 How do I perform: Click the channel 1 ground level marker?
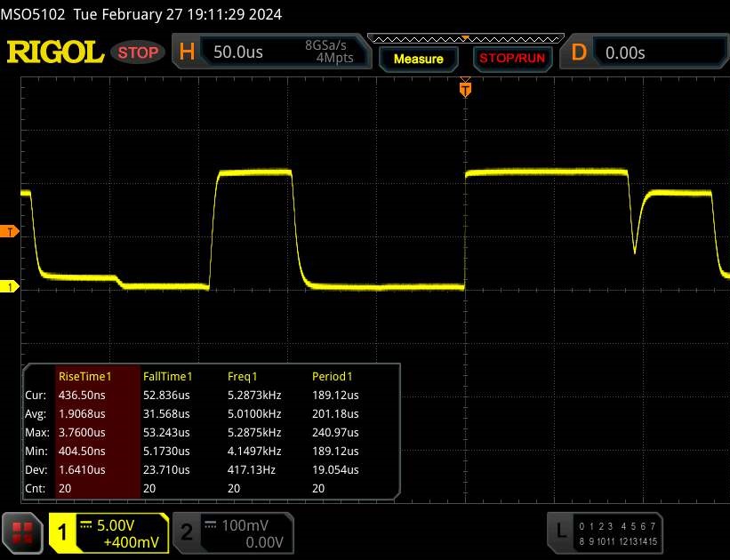11,286
